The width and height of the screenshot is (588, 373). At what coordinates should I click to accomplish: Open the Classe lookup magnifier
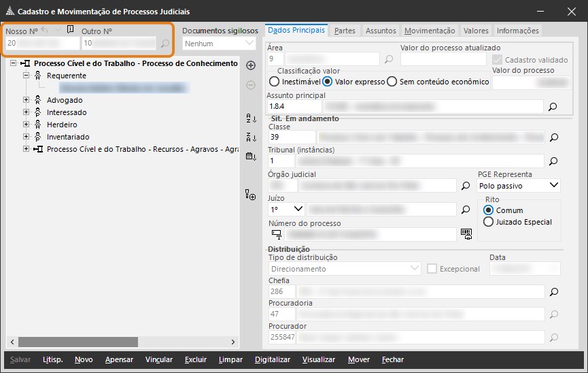553,137
